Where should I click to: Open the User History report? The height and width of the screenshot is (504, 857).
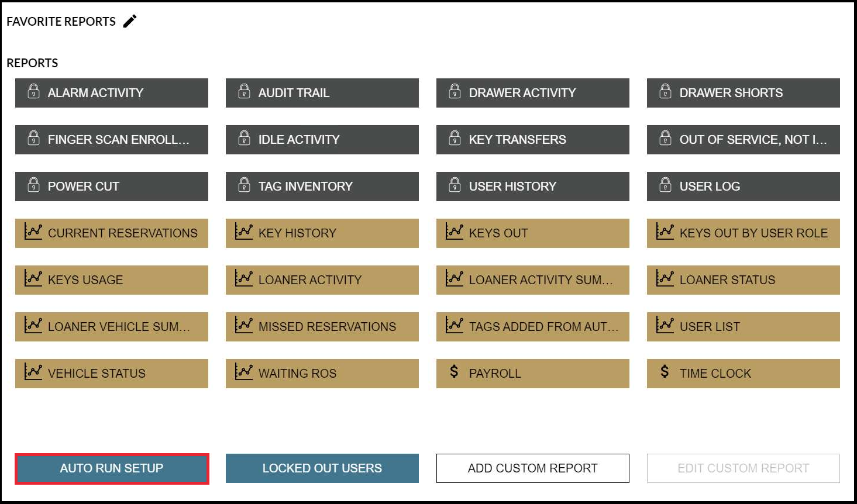click(x=533, y=187)
